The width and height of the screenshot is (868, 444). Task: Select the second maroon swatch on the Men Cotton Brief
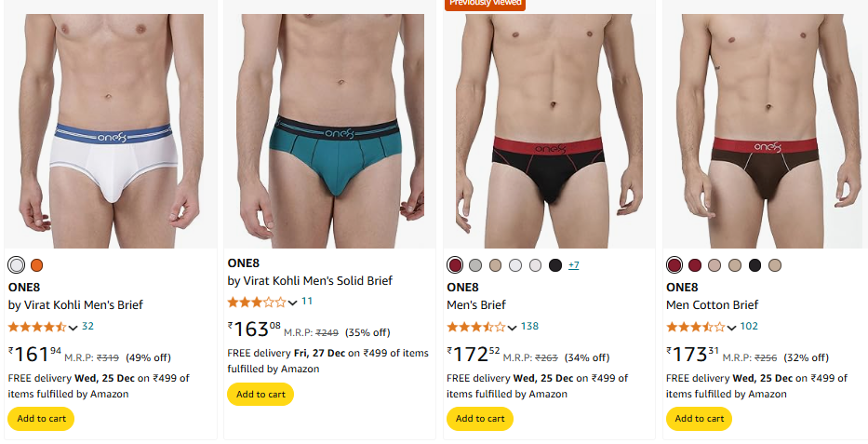695,265
